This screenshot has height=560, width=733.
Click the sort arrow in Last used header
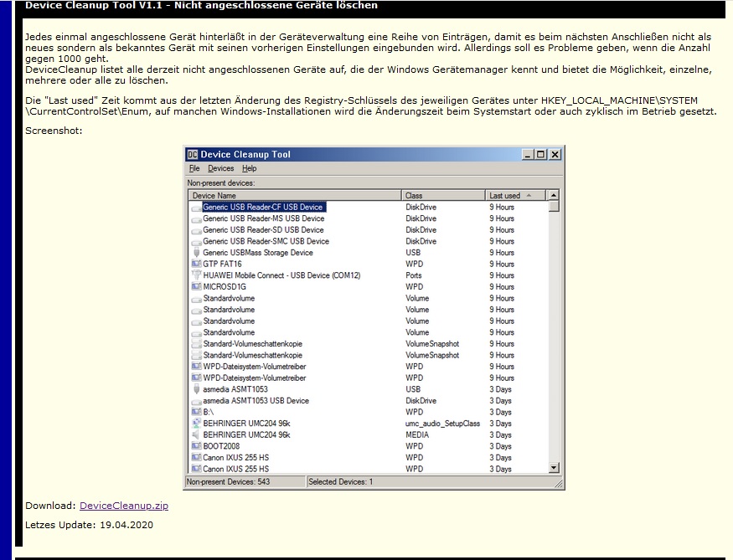click(x=529, y=195)
